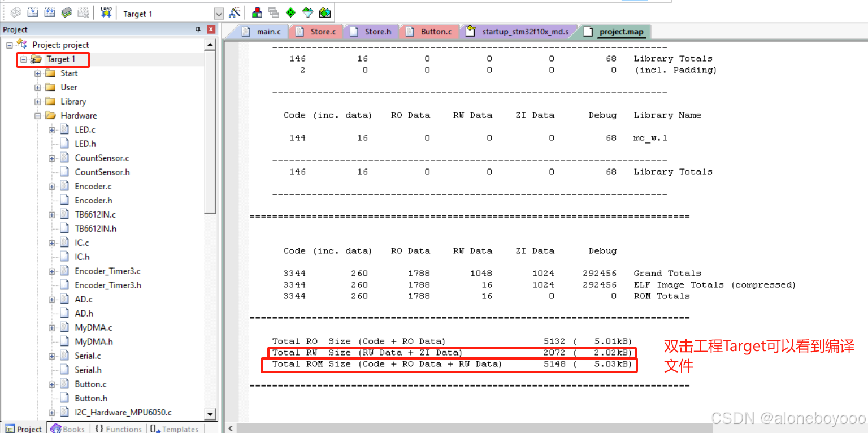Close the Project panel with red X
Viewport: 868px width, 433px height.
[x=211, y=29]
